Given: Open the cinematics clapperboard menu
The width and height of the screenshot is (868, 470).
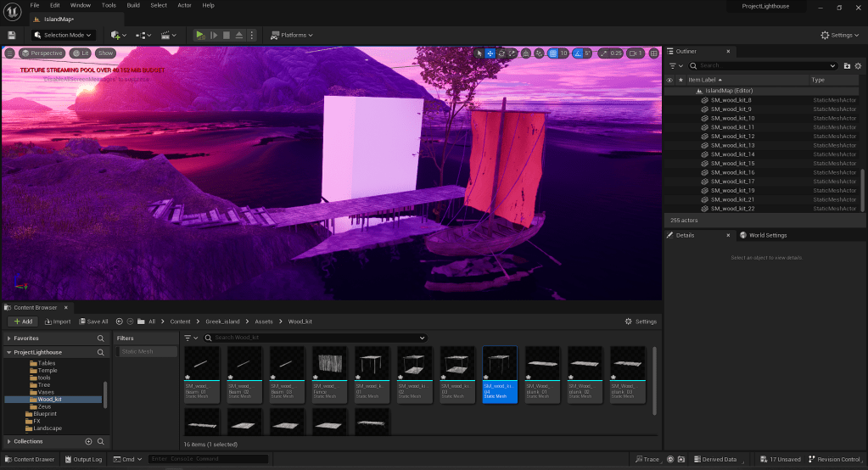Looking at the screenshot, I should pyautogui.click(x=167, y=35).
